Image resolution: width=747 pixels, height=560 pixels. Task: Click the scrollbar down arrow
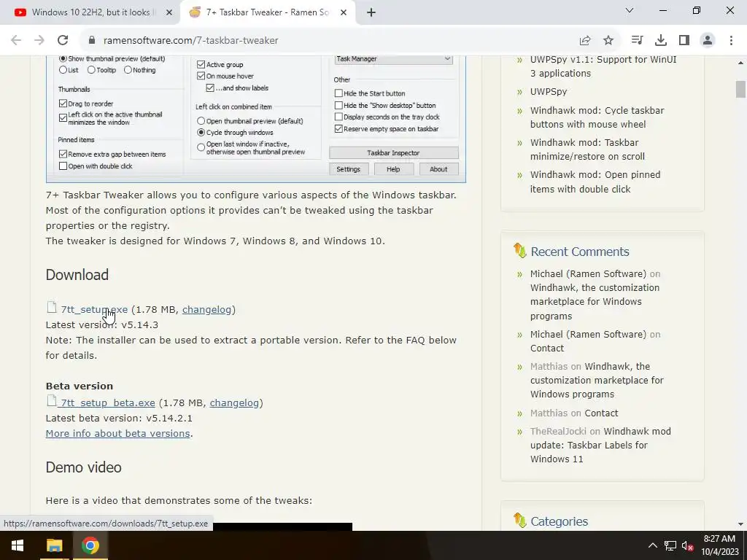pyautogui.click(x=740, y=524)
